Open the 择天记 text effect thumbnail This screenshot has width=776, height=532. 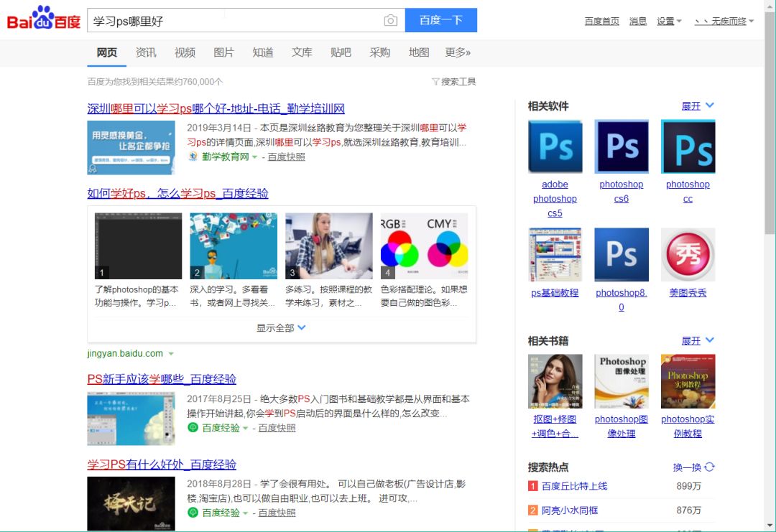coord(131,503)
